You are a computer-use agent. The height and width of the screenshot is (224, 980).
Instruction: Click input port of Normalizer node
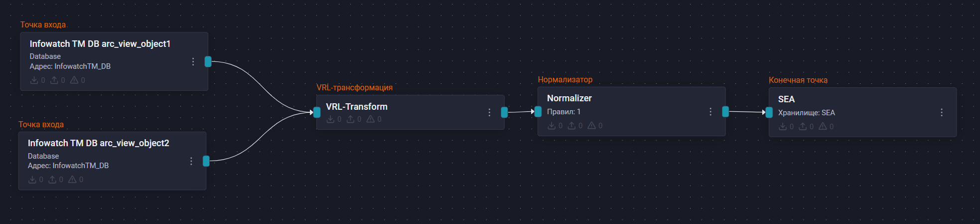538,112
